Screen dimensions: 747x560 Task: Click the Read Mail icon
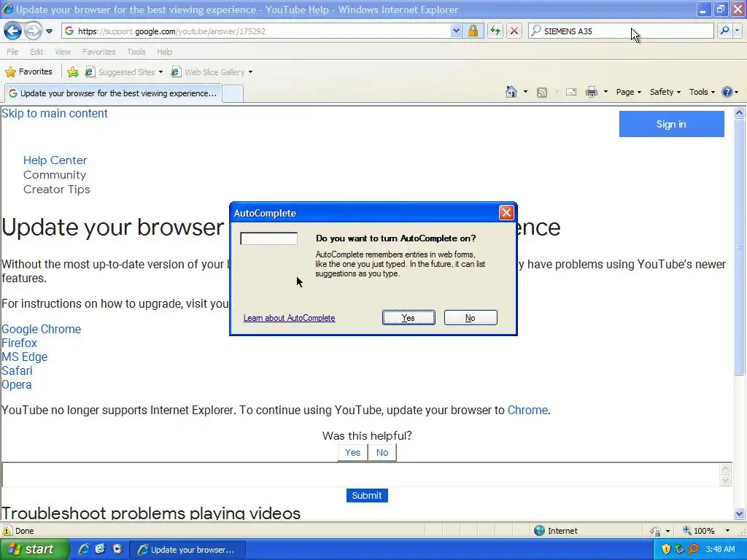click(571, 93)
